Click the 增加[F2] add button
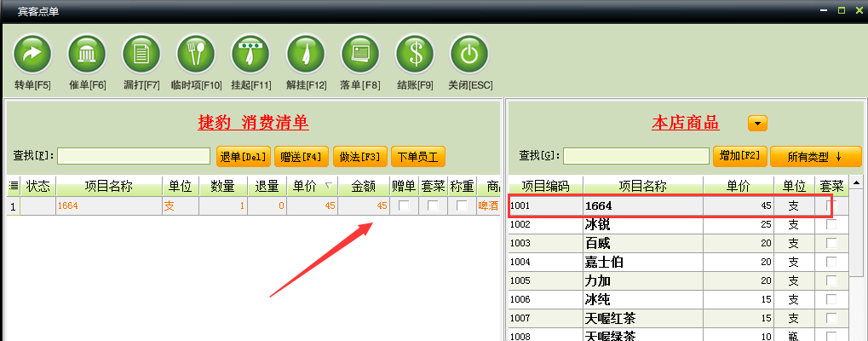 coord(739,156)
